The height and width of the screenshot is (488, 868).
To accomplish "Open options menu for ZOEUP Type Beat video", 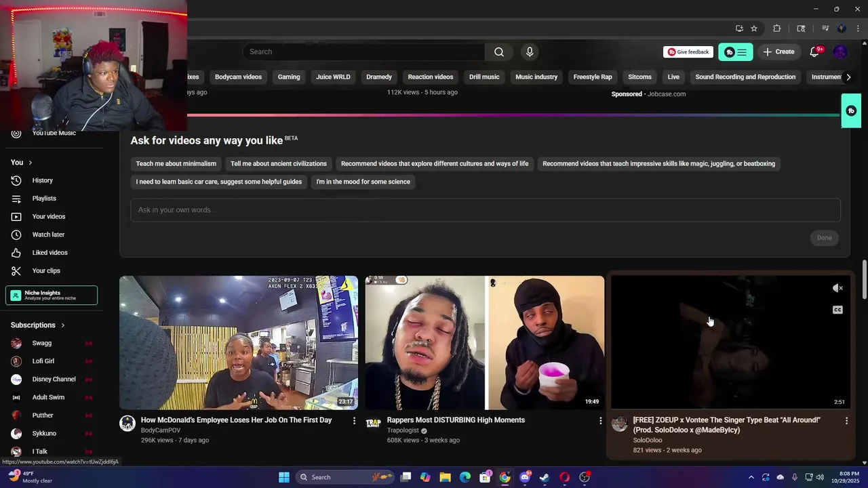I will point(846,421).
